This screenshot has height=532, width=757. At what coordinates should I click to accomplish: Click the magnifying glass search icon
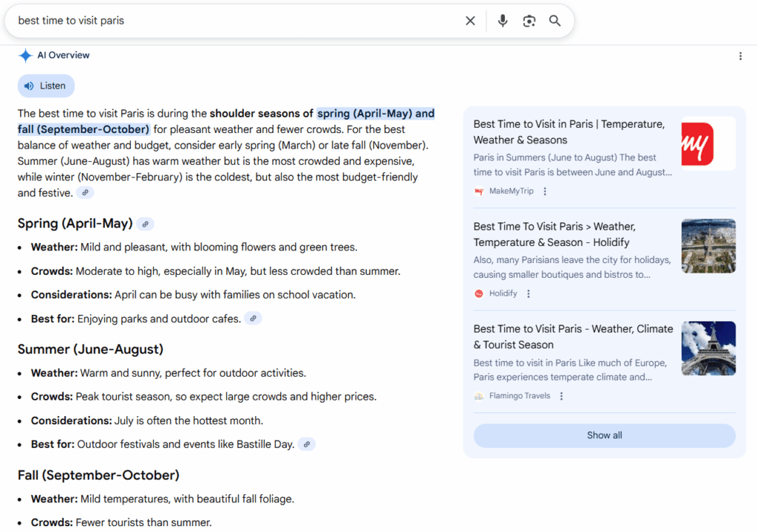555,21
